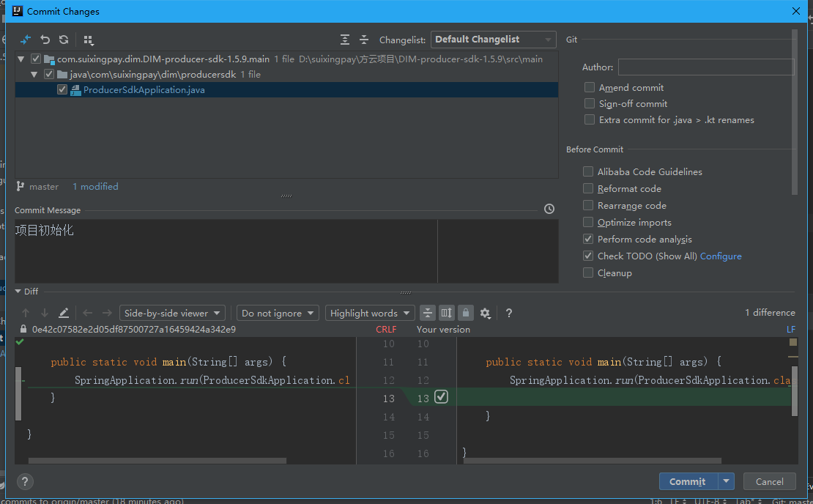
Task: Toggle synchronize scrolling in diff toolbar
Action: (x=447, y=314)
